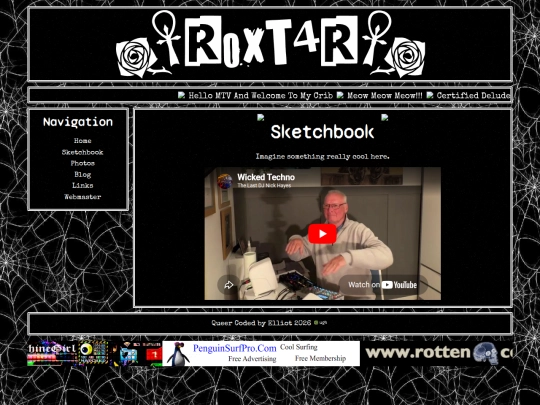Click 'Hello MTV And Welcome To My Crib' marquee

tap(261, 95)
